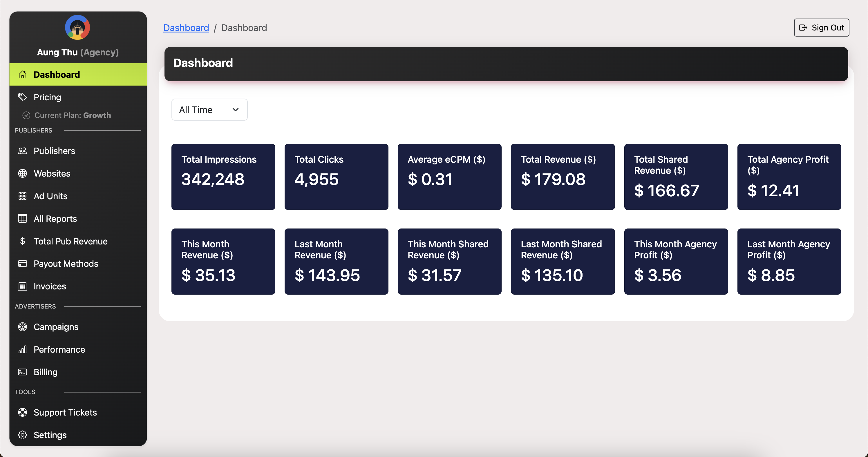Go to Payout Methods

78,264
